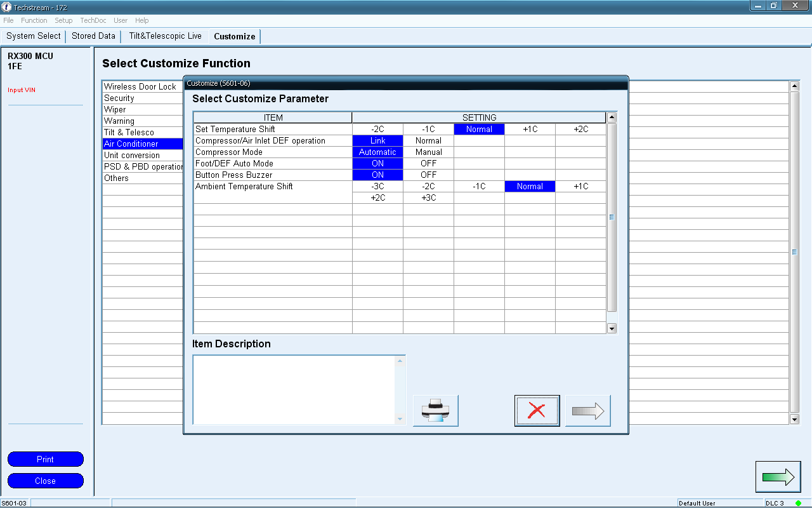Choose Manual for Compressor Mode
This screenshot has width=812, height=508.
point(428,152)
